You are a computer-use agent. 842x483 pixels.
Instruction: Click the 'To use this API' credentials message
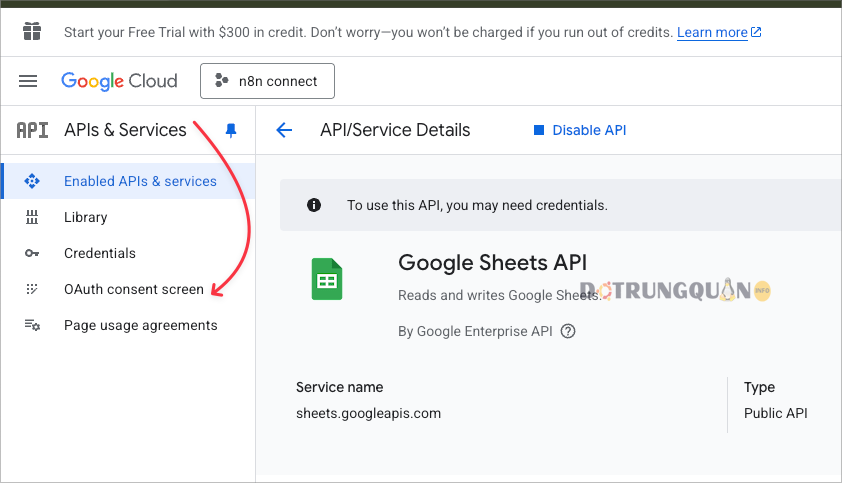pyautogui.click(x=477, y=205)
